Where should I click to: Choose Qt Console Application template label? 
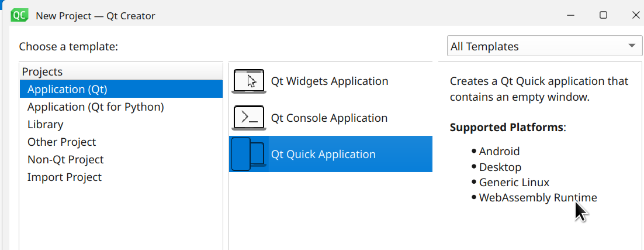point(329,118)
